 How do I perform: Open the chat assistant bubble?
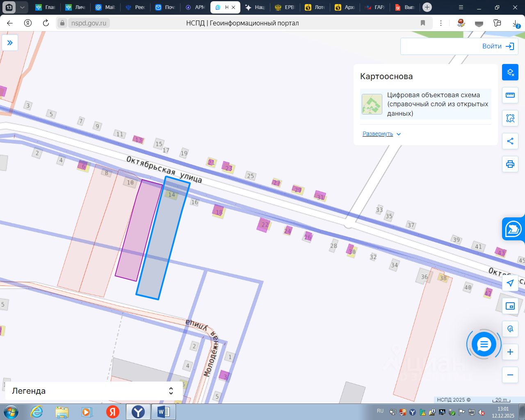(x=484, y=345)
